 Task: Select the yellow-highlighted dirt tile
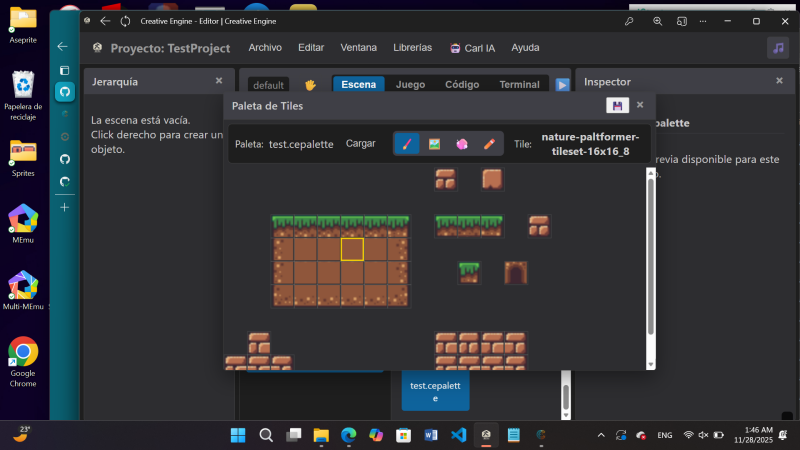352,249
